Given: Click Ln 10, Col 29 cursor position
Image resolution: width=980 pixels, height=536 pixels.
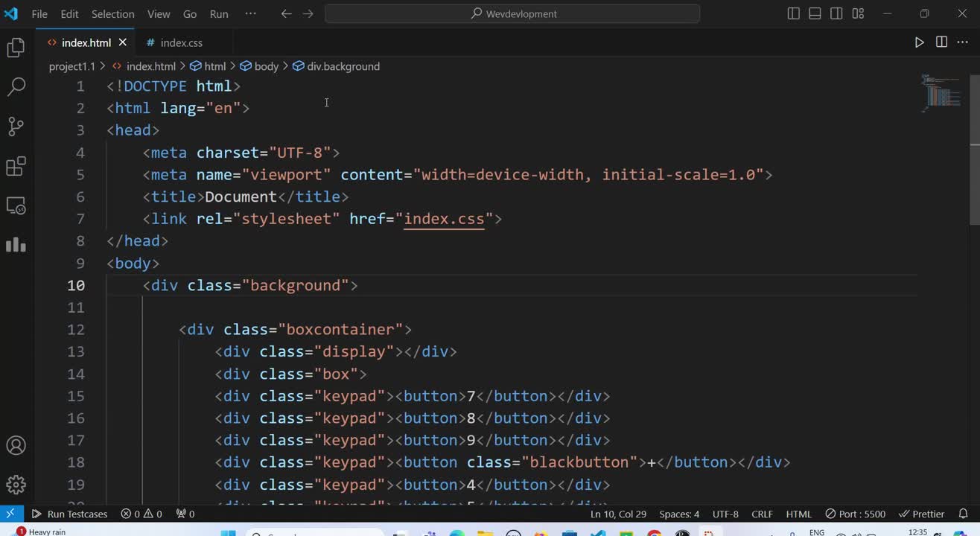Looking at the screenshot, I should pos(618,514).
